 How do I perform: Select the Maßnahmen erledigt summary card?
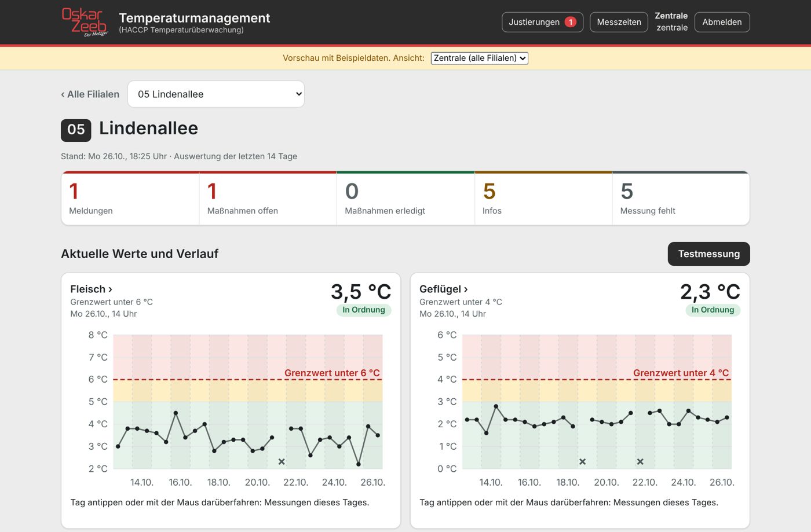point(405,198)
